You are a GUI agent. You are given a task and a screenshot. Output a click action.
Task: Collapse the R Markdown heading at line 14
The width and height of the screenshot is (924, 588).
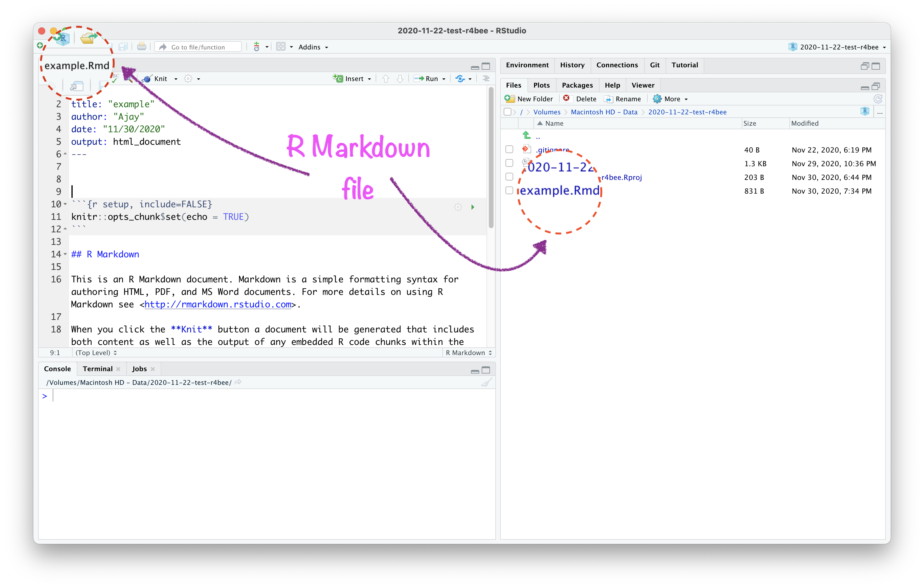click(x=65, y=254)
